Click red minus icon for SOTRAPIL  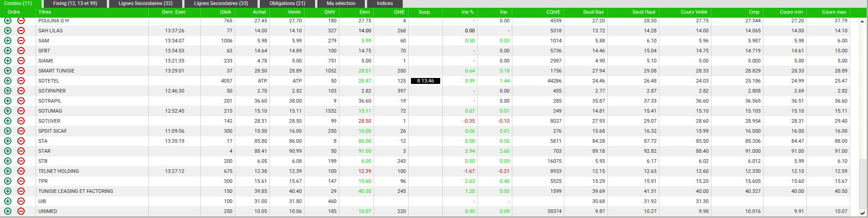coord(21,101)
